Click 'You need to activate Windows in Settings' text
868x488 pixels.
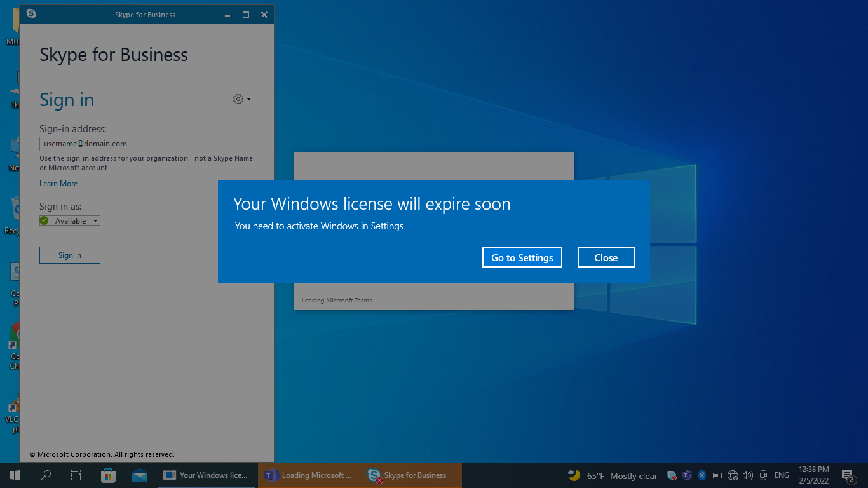coord(319,226)
